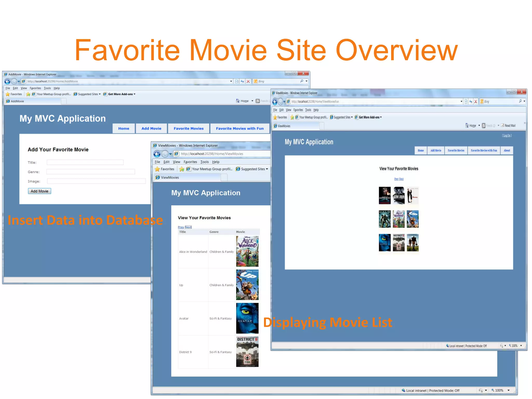
Task: Click the back arrow in AddMovie window
Action: (x=7, y=82)
